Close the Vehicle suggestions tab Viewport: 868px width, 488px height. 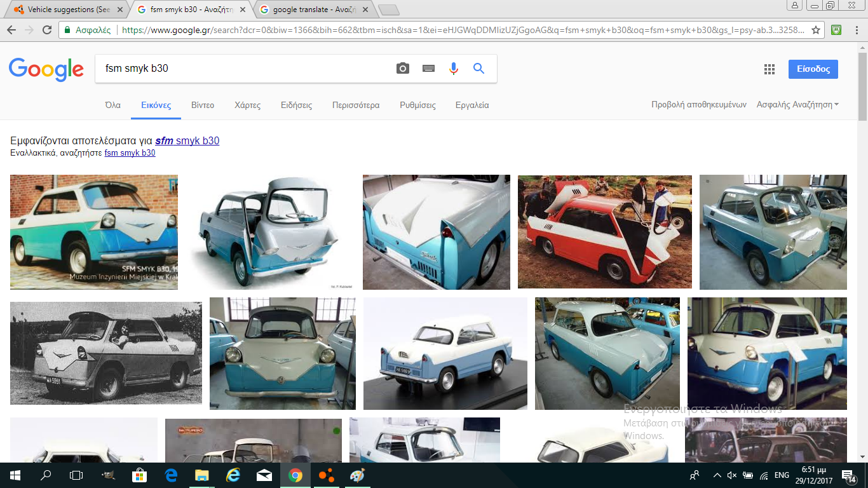(120, 10)
